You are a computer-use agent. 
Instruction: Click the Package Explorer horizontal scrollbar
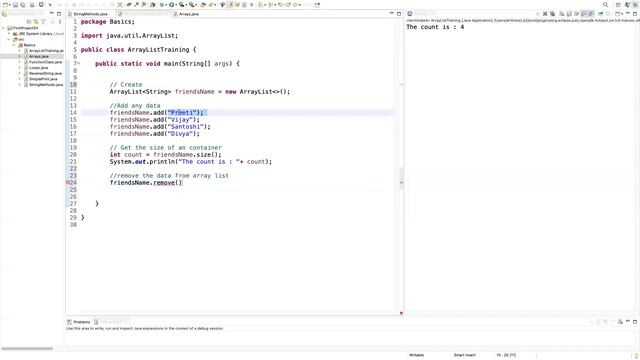click(27, 349)
